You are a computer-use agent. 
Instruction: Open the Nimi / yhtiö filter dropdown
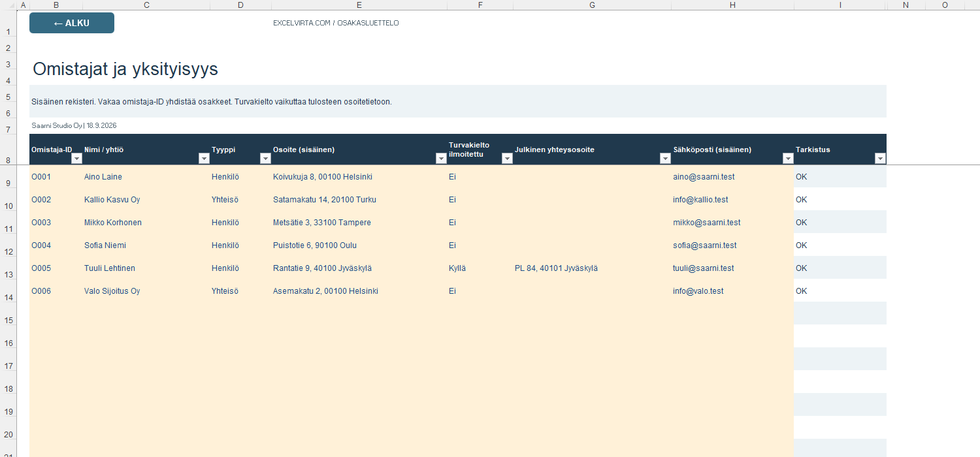204,159
